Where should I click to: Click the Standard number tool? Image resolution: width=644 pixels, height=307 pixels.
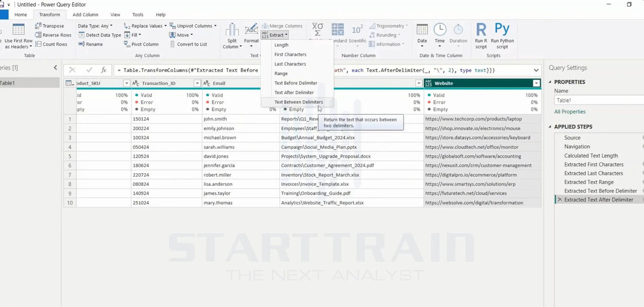(x=337, y=34)
